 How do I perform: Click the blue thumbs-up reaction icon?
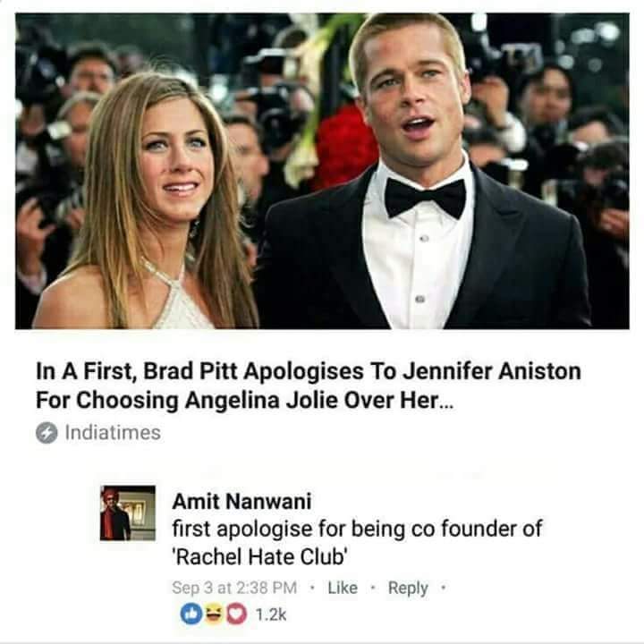pyautogui.click(x=191, y=614)
